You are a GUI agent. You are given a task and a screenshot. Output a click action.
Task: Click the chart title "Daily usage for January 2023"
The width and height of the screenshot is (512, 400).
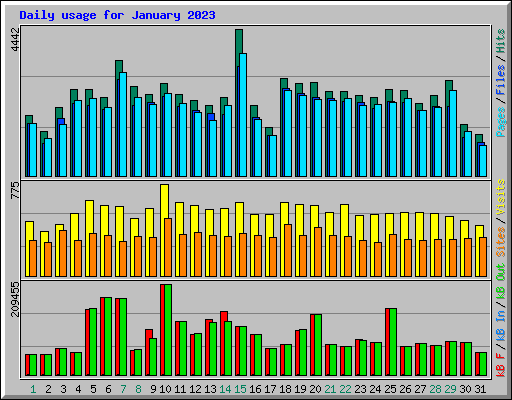click(x=117, y=15)
